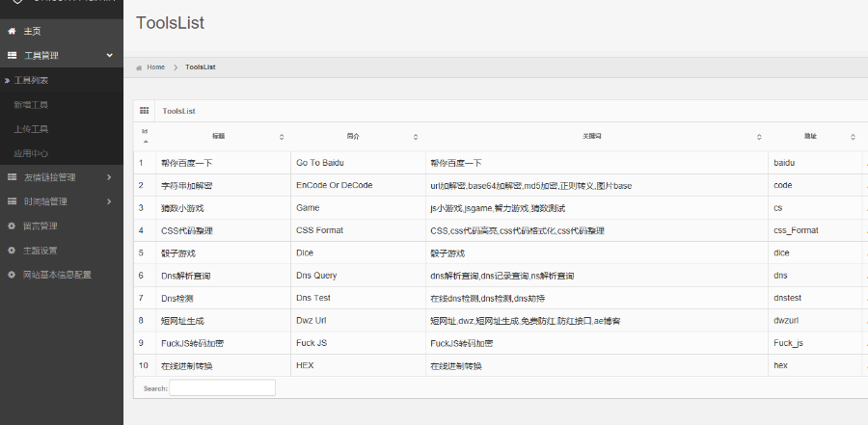The width and height of the screenshot is (868, 425).
Task: Open 应用中心 in the sidebar
Action: pos(62,153)
